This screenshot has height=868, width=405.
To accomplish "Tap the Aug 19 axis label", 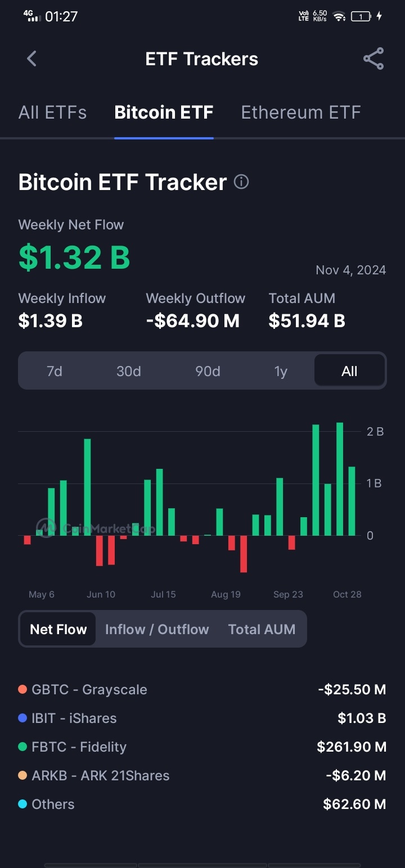I will [x=226, y=594].
